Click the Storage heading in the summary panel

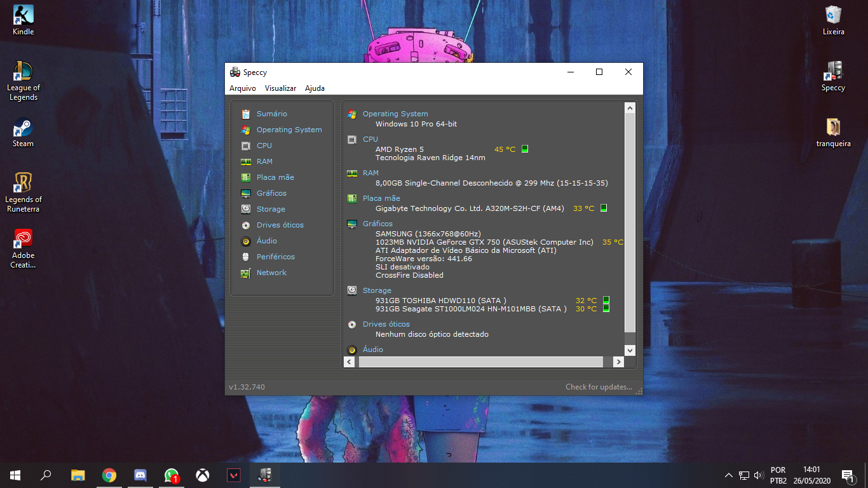(x=377, y=290)
